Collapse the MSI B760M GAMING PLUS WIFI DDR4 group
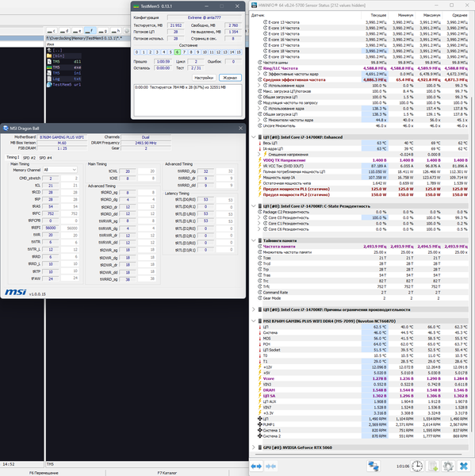475x476 pixels. point(254,321)
